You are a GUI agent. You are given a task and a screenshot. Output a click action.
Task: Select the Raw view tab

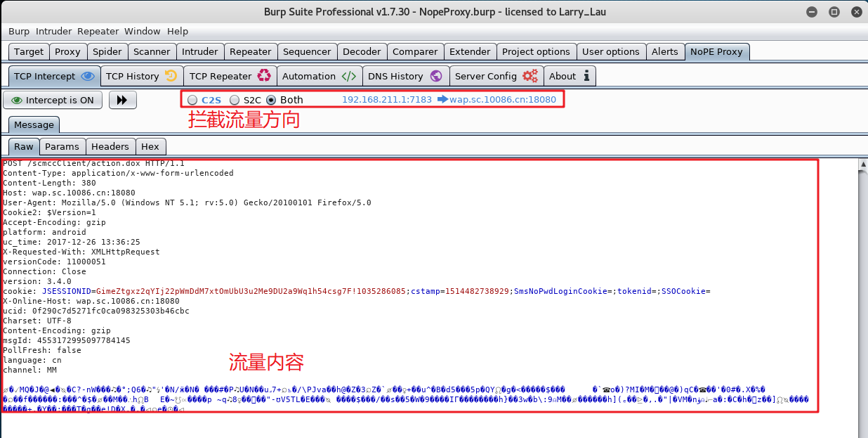pyautogui.click(x=24, y=146)
